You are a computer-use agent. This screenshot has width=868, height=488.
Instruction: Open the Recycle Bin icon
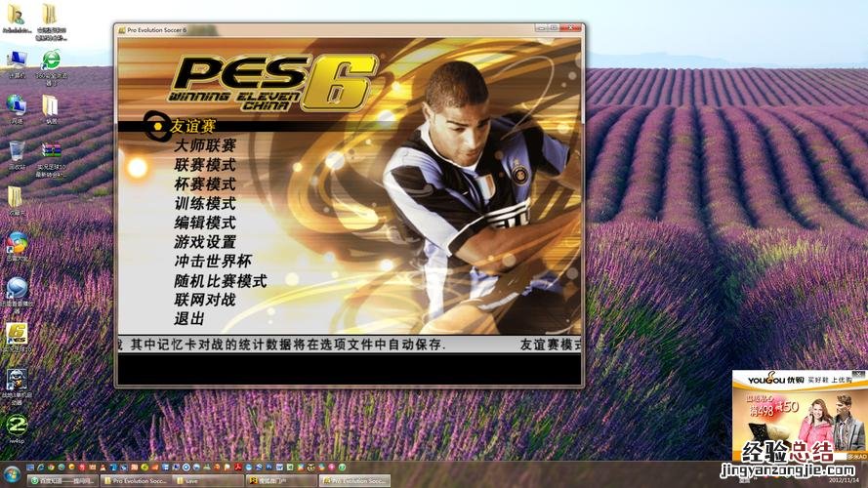click(17, 155)
